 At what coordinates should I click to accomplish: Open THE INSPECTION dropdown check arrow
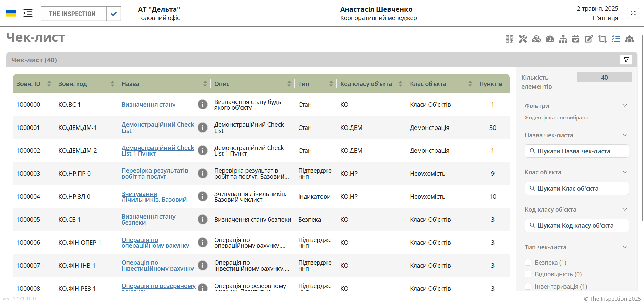[114, 14]
